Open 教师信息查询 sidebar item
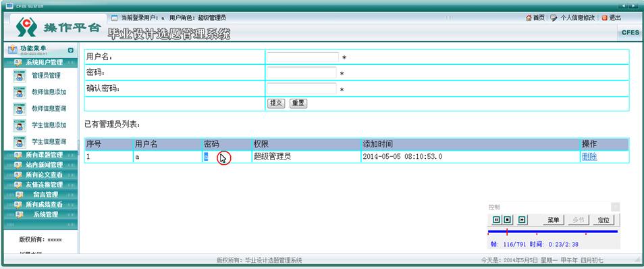The height and width of the screenshot is (269, 644). click(x=49, y=109)
